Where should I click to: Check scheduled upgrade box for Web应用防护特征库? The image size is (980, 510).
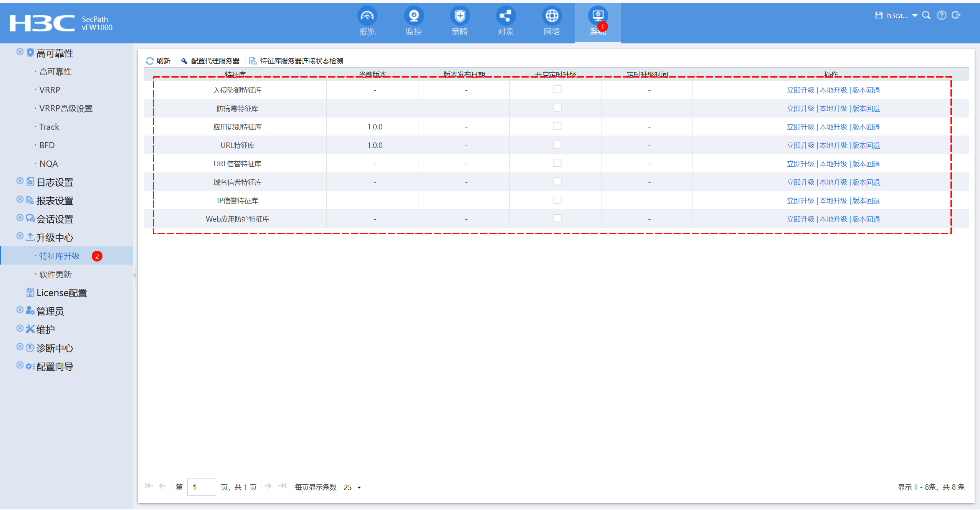coord(557,219)
